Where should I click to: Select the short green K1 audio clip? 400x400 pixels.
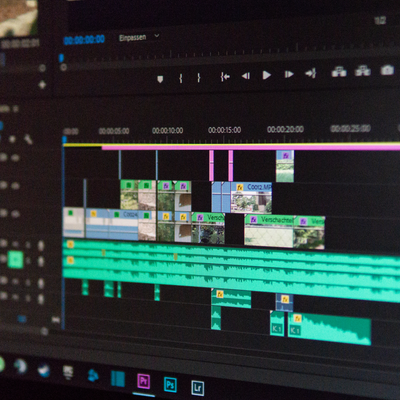tap(277, 324)
